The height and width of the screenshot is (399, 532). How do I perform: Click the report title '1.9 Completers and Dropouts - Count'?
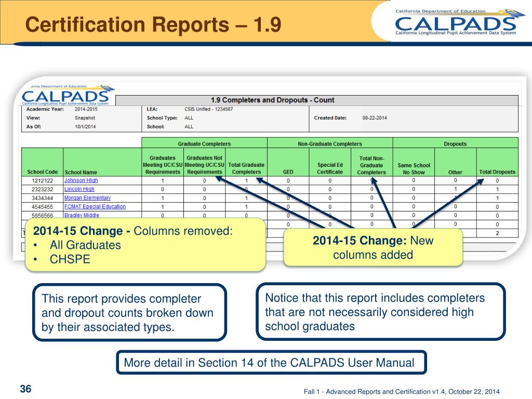coord(272,100)
